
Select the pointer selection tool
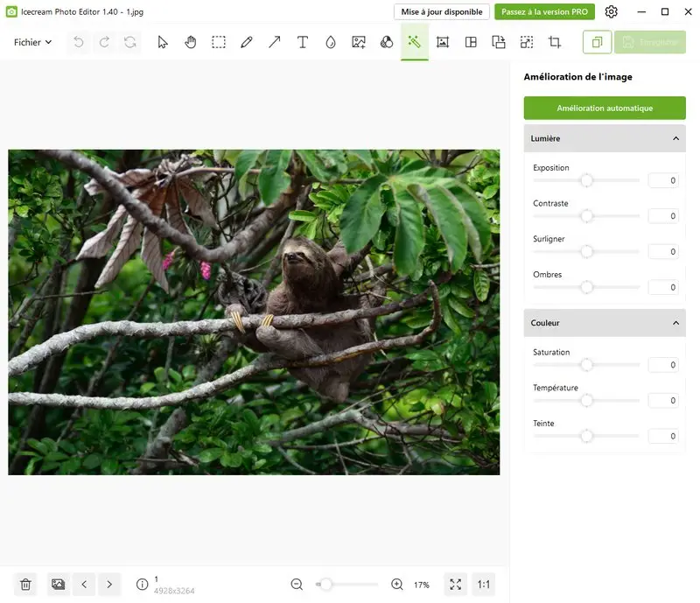(163, 42)
